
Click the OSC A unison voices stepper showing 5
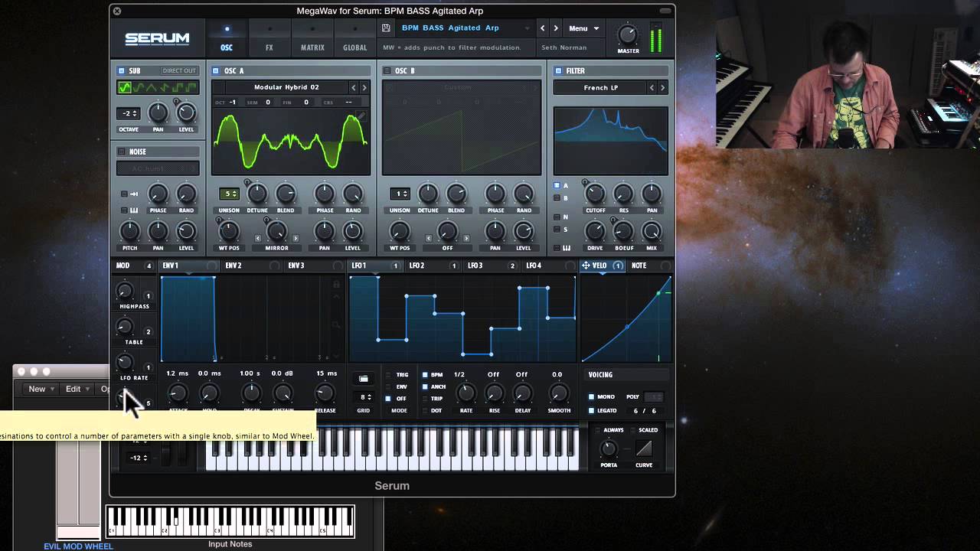tap(228, 194)
